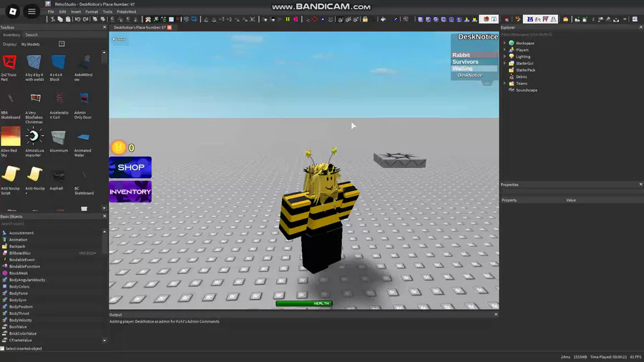Click the Paste clipboard toolbar icon
The image size is (644, 362).
click(68, 19)
